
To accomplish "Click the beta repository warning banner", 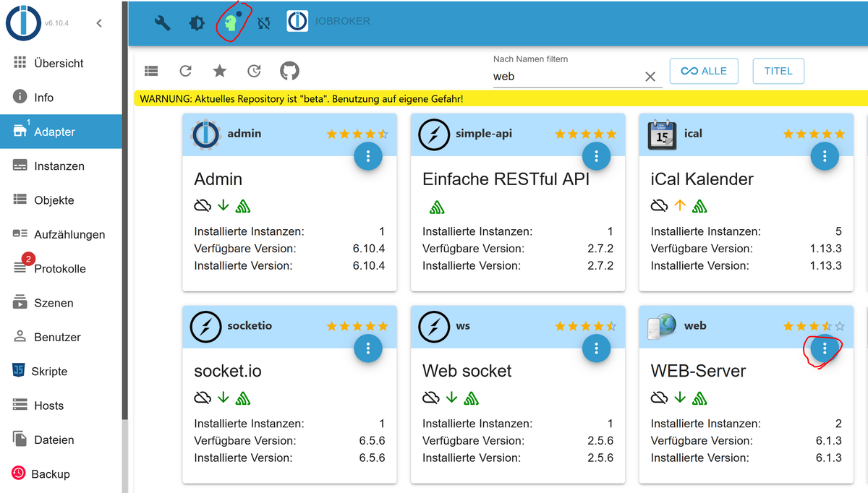I will (501, 98).
